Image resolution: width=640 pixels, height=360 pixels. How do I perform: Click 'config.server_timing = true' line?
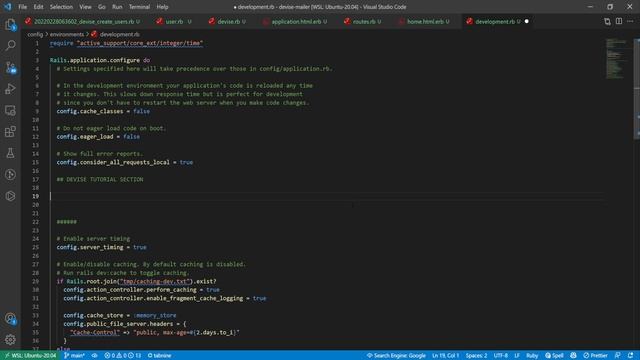(102, 247)
